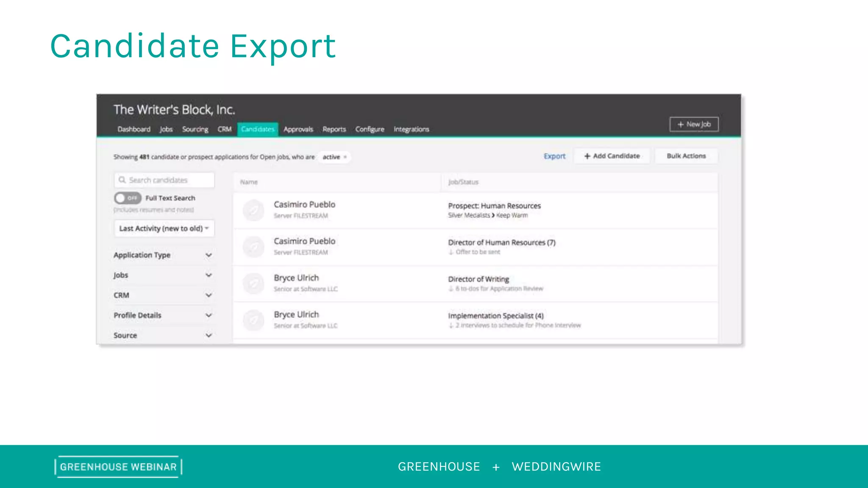Switch to the CRM tab

click(x=225, y=129)
